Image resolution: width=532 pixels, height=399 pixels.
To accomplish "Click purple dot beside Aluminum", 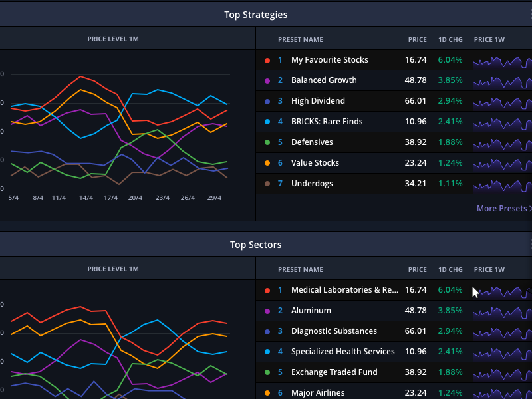I will tap(267, 311).
